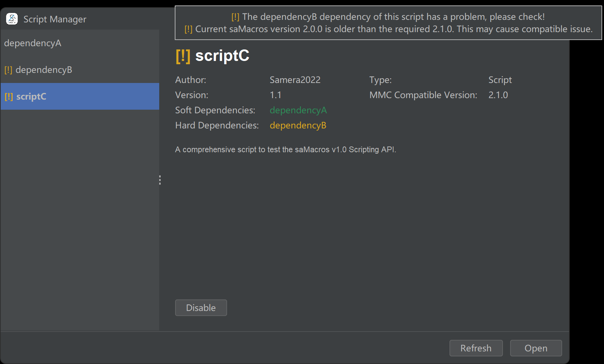This screenshot has width=604, height=364.
Task: Select dependencyA in the script list
Action: [x=33, y=43]
